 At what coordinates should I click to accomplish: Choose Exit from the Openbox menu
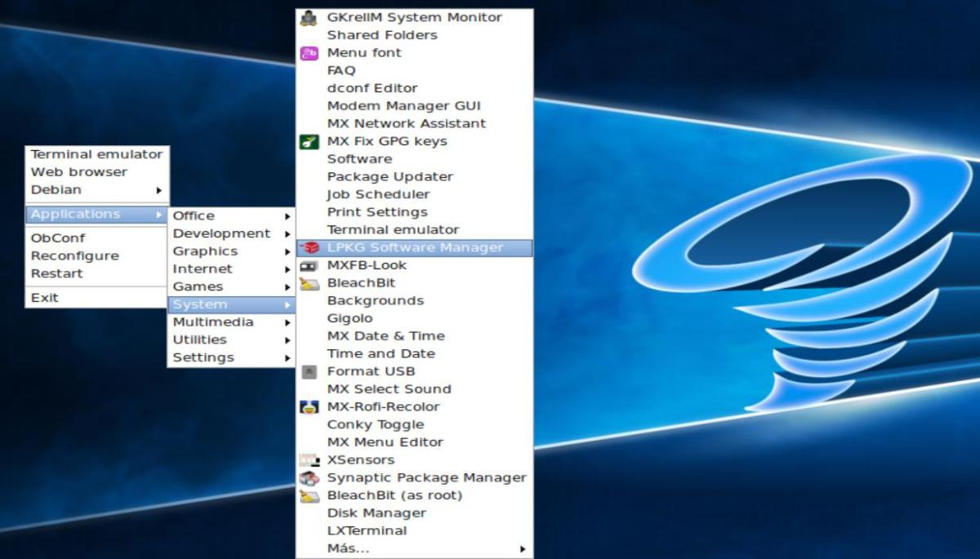click(45, 298)
